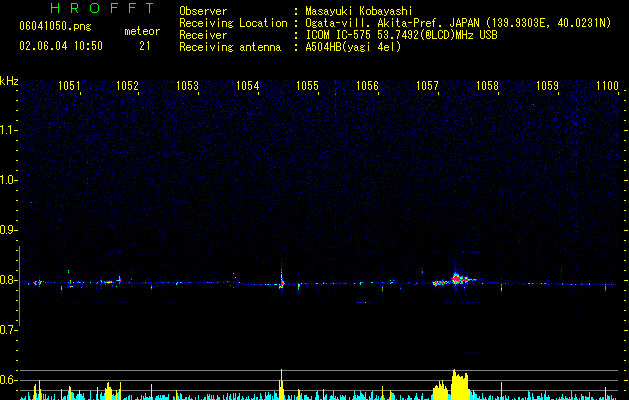Click the 0.6 kHz frequency label
The width and height of the screenshot is (629, 400).
(8, 380)
